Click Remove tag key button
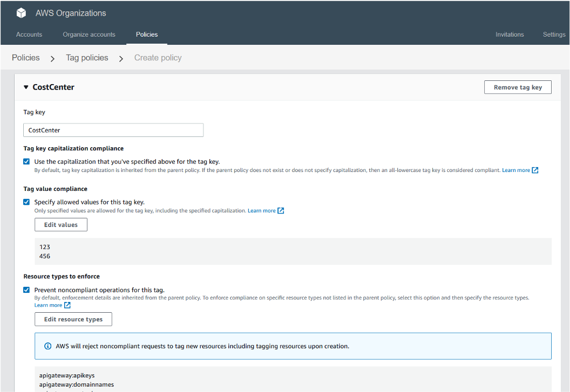570x392 pixels. (x=518, y=87)
